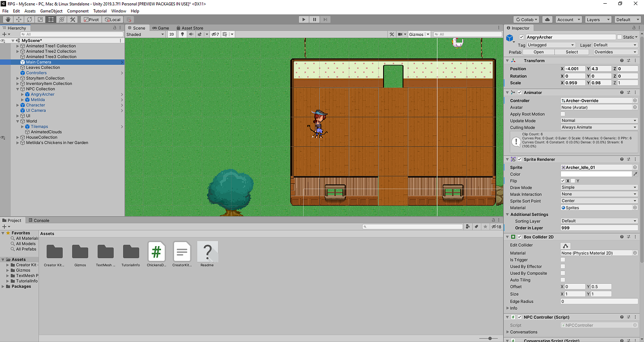644x342 pixels.
Task: Open the GameObject menu
Action: (x=51, y=11)
